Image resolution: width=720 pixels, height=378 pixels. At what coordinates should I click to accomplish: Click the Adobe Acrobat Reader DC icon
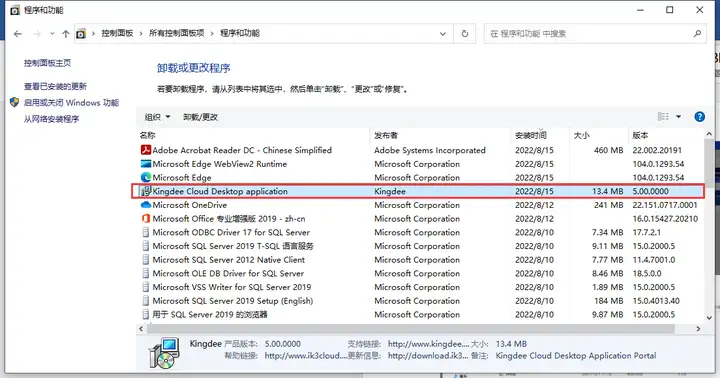146,150
